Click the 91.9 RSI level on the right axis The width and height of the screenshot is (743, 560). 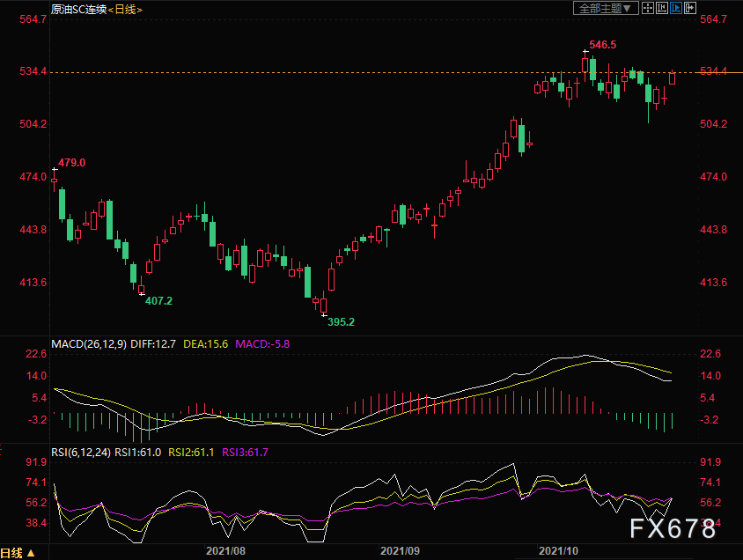coord(710,462)
